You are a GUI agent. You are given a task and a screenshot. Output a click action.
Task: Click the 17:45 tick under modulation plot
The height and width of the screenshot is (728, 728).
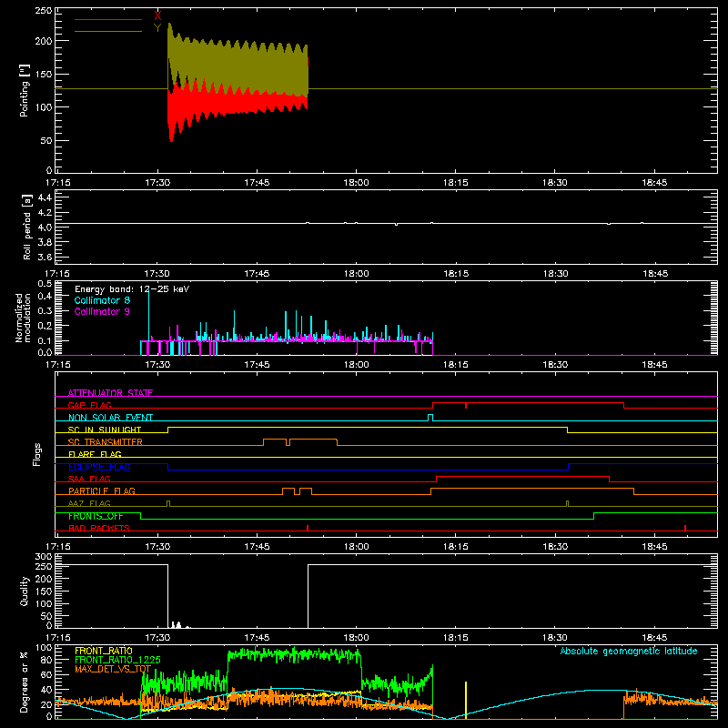257,365
